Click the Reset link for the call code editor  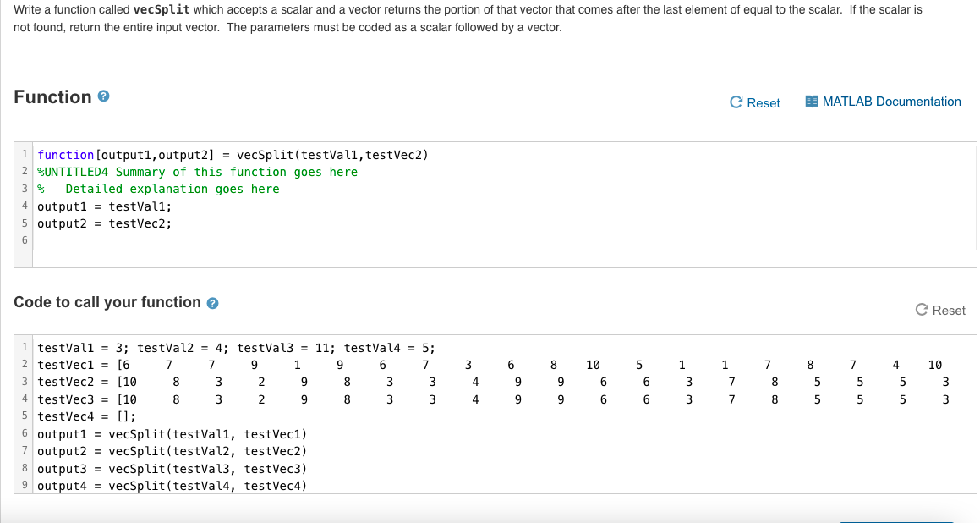[947, 310]
